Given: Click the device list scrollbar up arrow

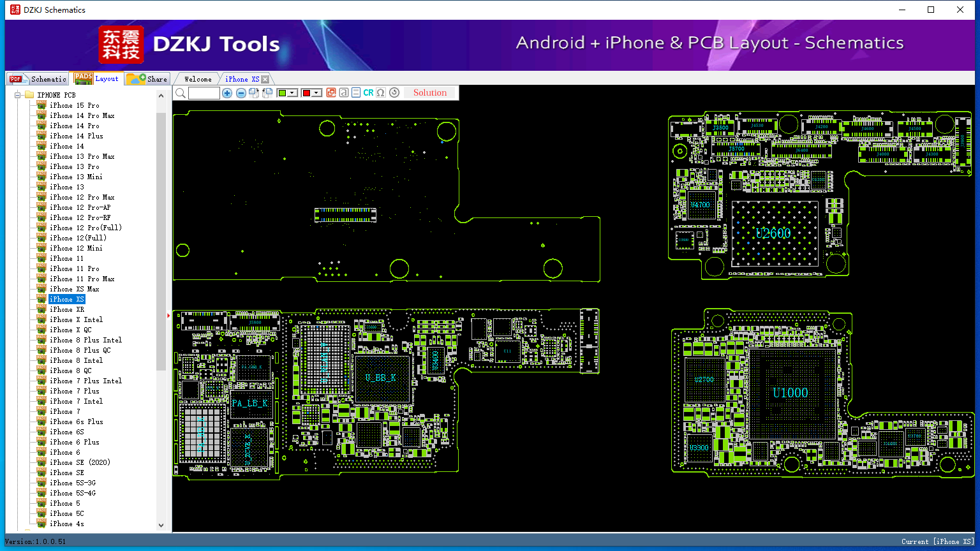Looking at the screenshot, I should [161, 96].
